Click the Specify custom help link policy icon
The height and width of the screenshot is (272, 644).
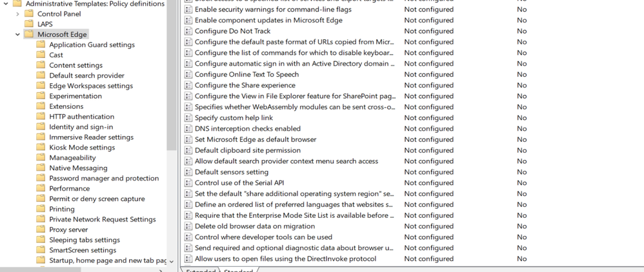tap(188, 118)
